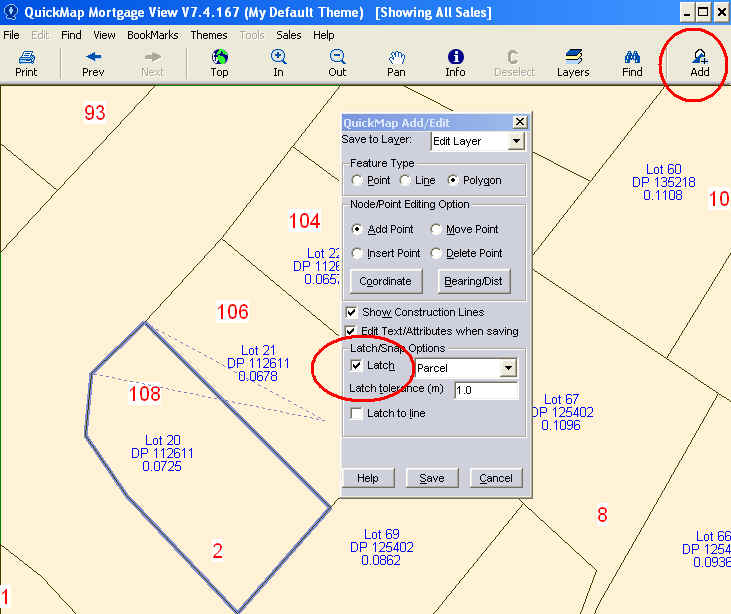The height and width of the screenshot is (614, 731).
Task: Toggle Show Construction Lines checkbox
Action: (x=352, y=312)
